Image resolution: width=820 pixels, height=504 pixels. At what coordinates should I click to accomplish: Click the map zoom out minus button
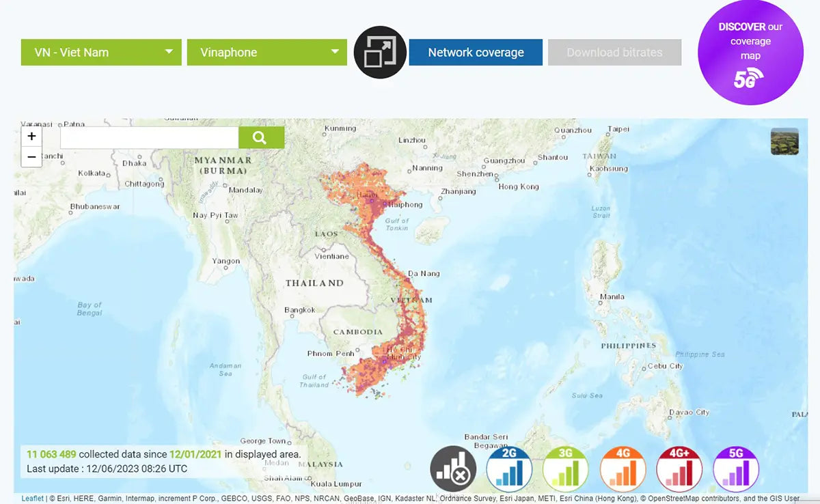click(31, 156)
